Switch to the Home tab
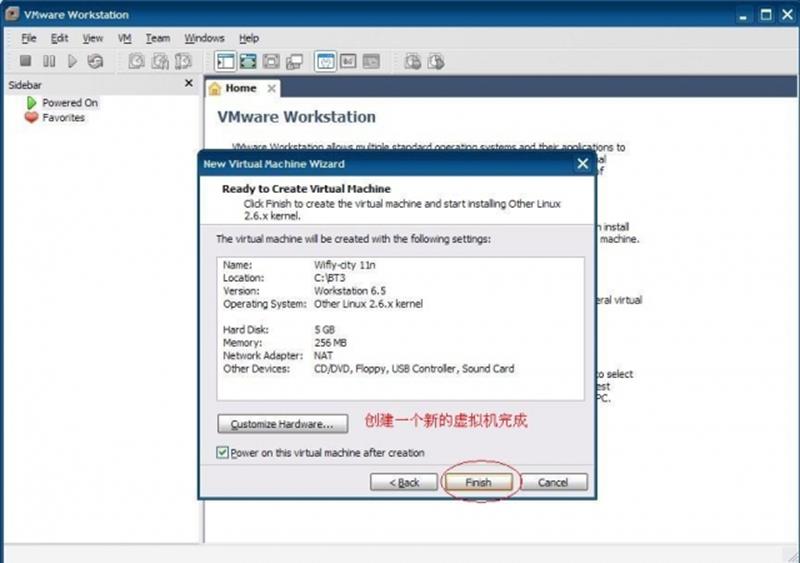The height and width of the screenshot is (563, 800). point(241,88)
